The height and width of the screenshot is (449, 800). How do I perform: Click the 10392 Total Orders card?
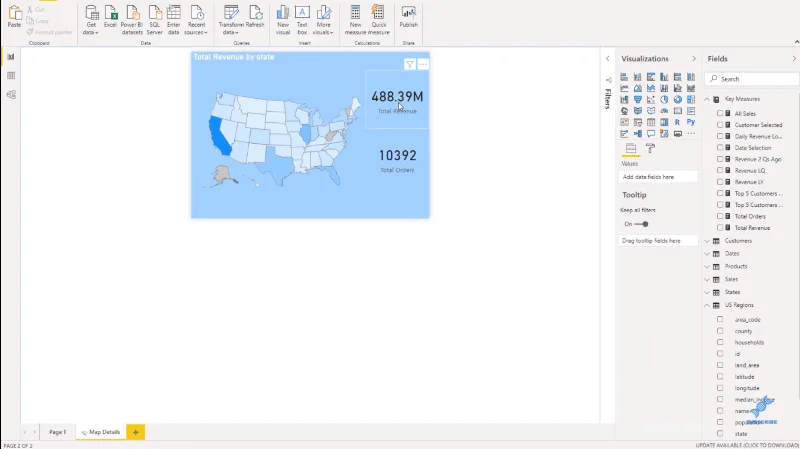[x=397, y=160]
